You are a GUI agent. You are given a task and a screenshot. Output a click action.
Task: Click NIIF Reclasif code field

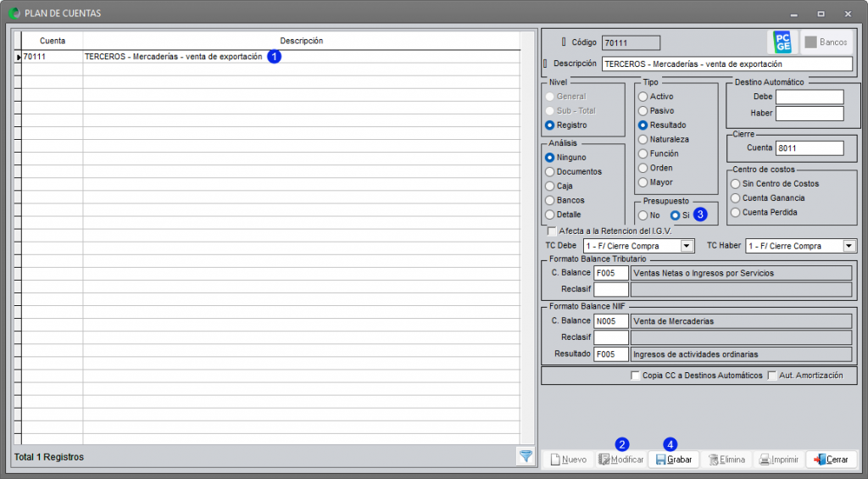611,337
